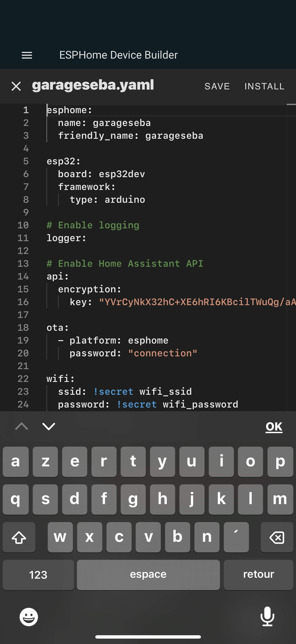Install the garageseba configuration

point(264,86)
